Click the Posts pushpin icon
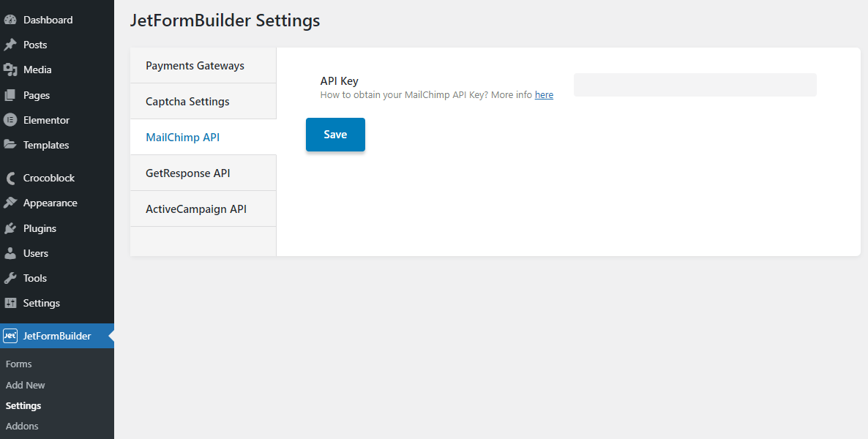868x439 pixels. coord(10,45)
